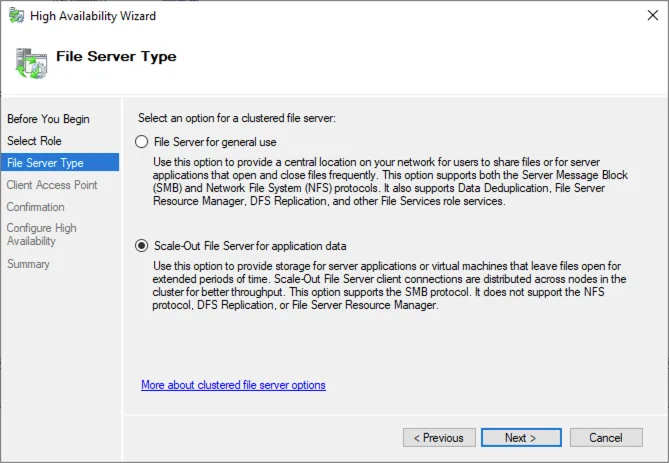Cancel the High Availability Wizard
Screen dimensions: 669x463
pyautogui.click(x=605, y=438)
